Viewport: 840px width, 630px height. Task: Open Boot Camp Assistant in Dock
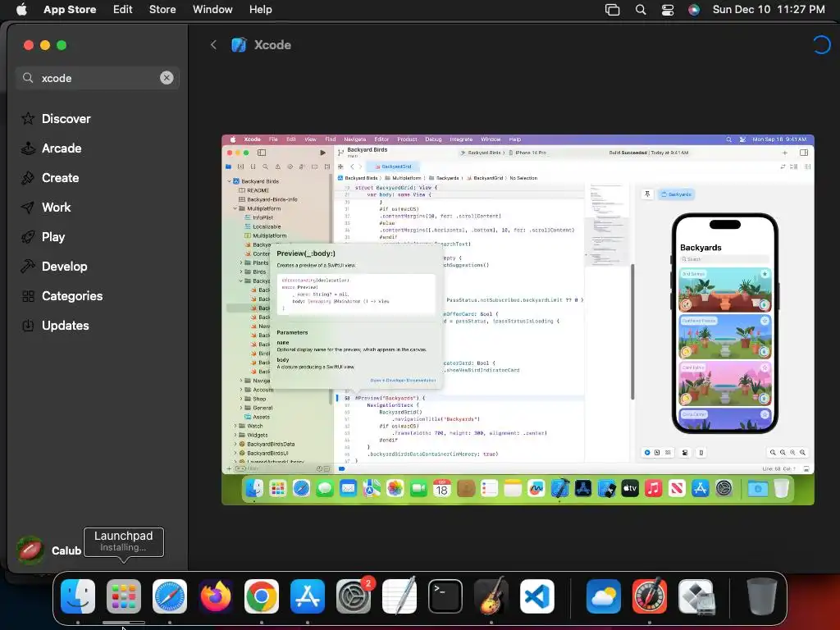coord(696,596)
